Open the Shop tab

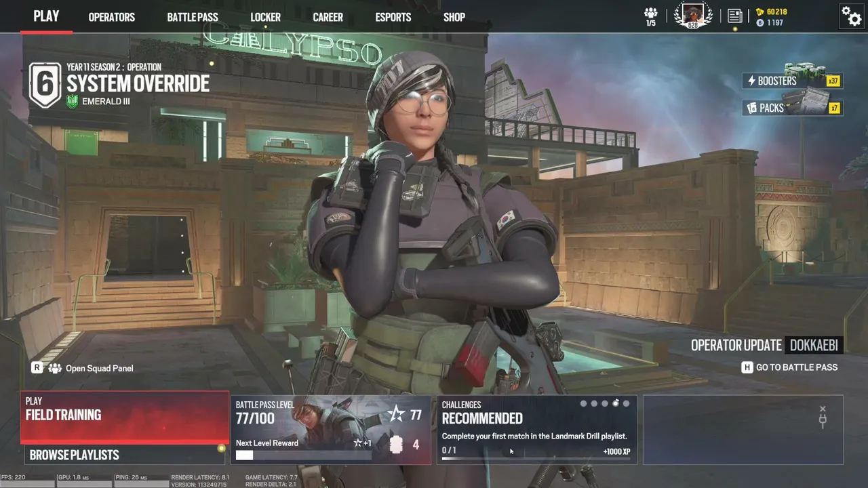point(454,17)
